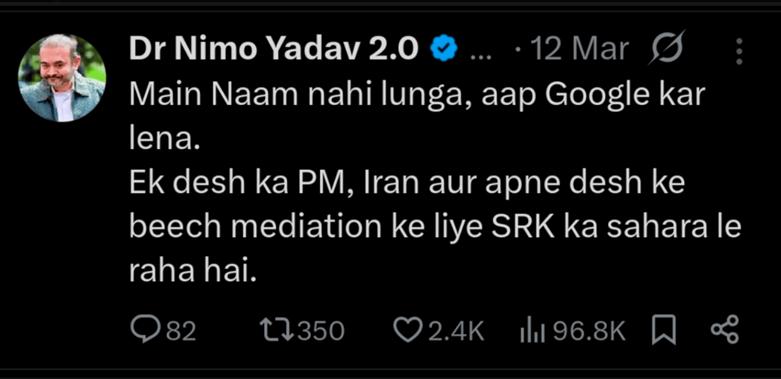Click the tweet text ending 'raha hai.'
The height and width of the screenshot is (379, 781).
tap(192, 271)
